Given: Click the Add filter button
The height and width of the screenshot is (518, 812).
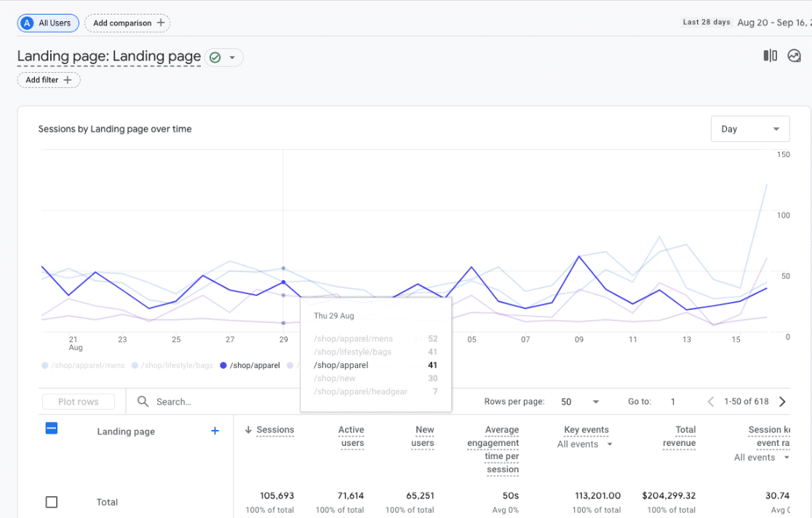Looking at the screenshot, I should click(x=49, y=80).
